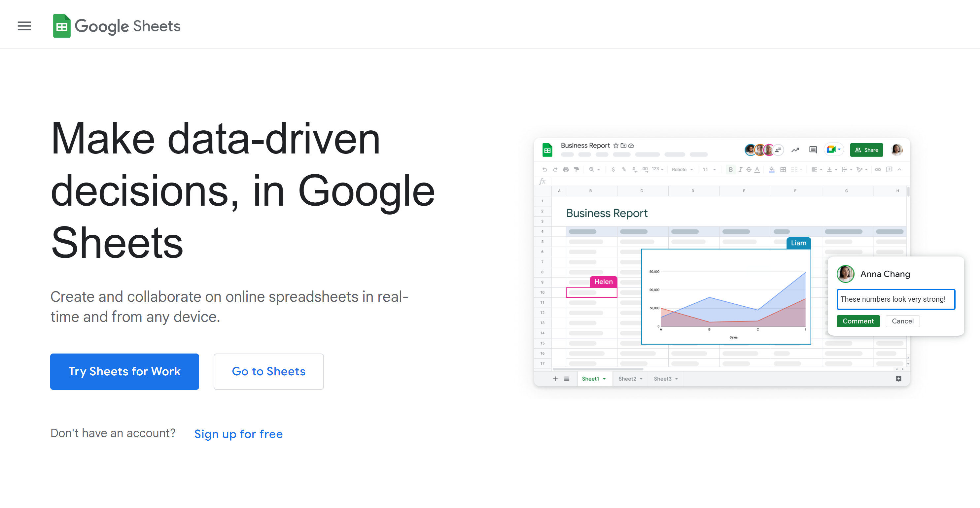Click the currency format dollar icon
The image size is (980, 508).
tap(613, 170)
